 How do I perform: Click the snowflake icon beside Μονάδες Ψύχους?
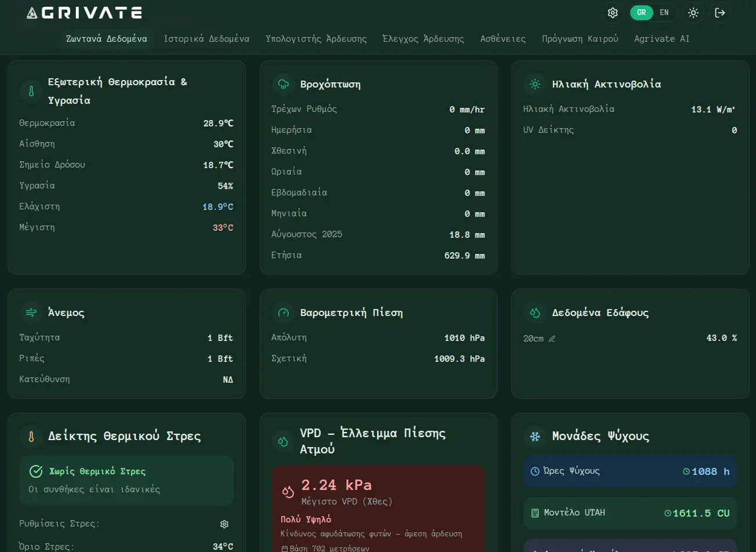tap(535, 437)
